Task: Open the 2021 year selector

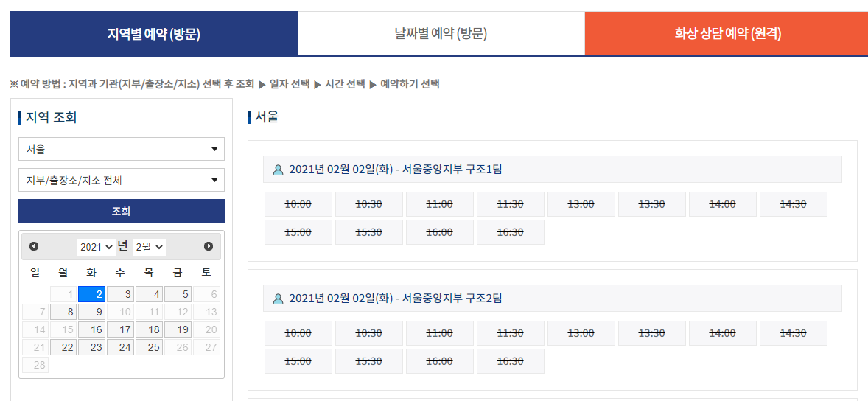Action: pyautogui.click(x=97, y=247)
